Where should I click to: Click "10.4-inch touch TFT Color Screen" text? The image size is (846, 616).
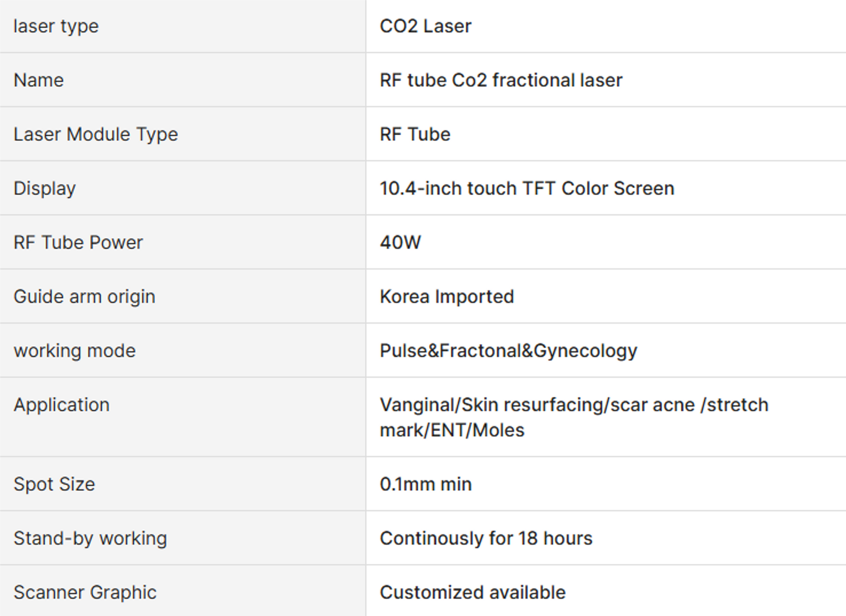(x=526, y=189)
